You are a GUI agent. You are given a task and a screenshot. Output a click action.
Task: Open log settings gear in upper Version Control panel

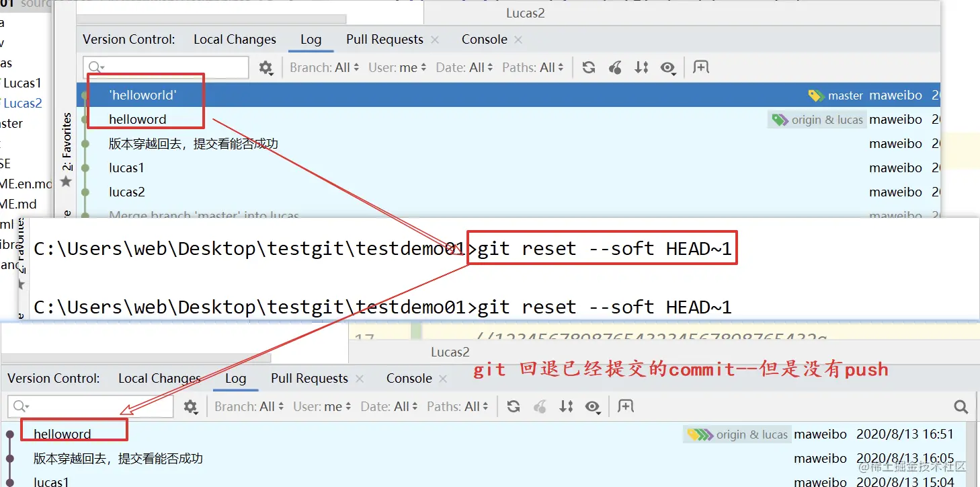click(x=266, y=67)
